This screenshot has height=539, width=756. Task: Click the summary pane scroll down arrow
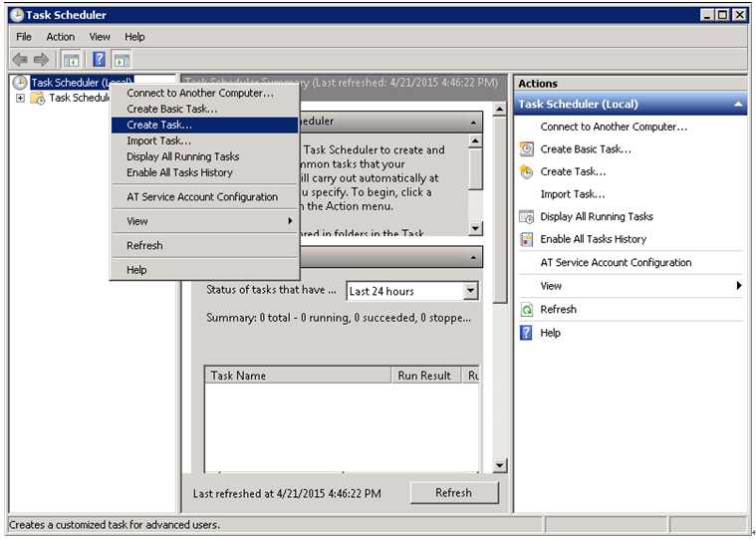pos(499,465)
